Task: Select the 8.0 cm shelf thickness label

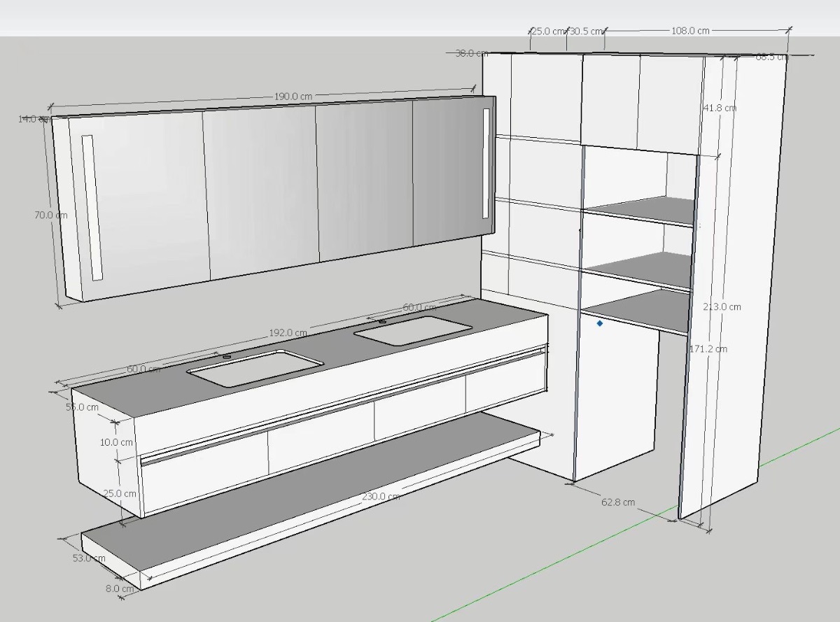Action: [x=120, y=588]
